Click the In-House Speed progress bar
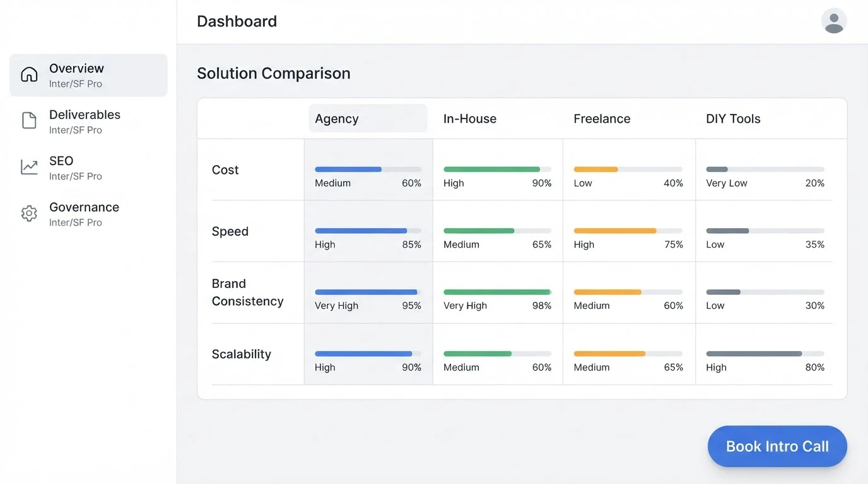 497,231
